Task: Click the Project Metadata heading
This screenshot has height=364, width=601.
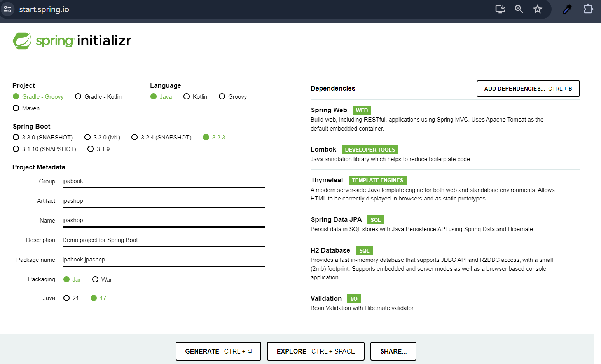Action: 39,167
